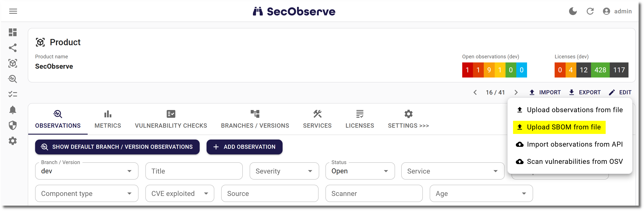Switch to the Vulnerability Checks tab
This screenshot has width=644, height=211.
(171, 119)
